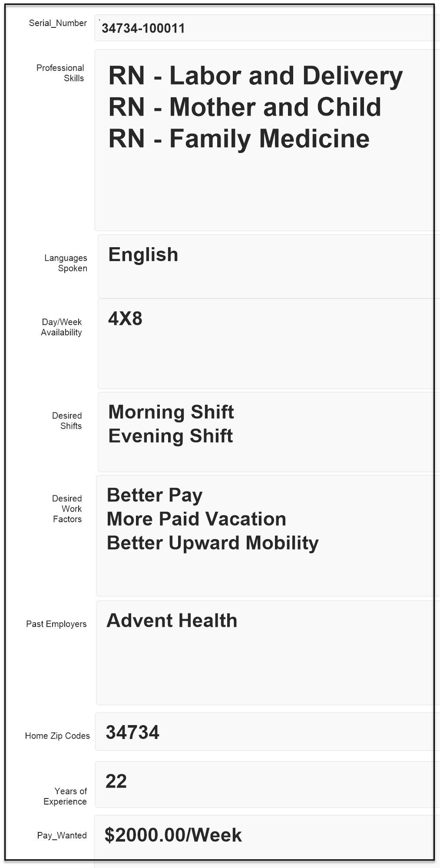This screenshot has height=868, width=440.
Task: Select the RN - Mother and Child entry
Action: point(245,107)
